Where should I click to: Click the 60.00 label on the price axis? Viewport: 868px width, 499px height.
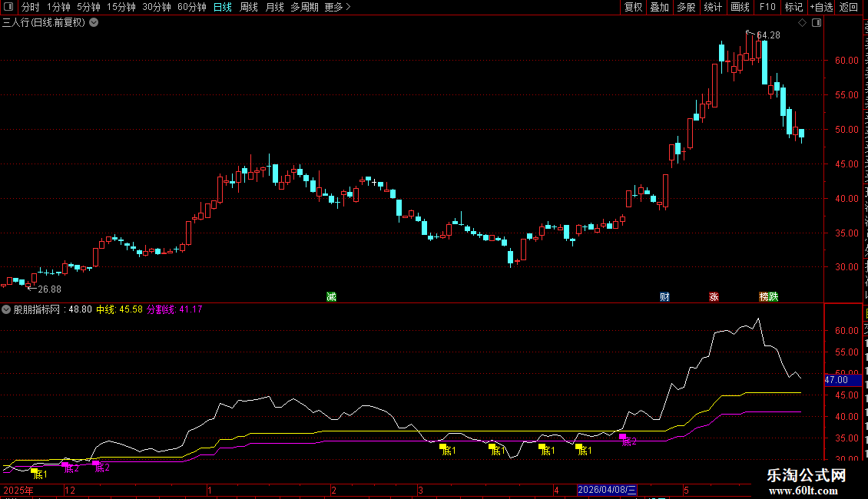(x=846, y=61)
